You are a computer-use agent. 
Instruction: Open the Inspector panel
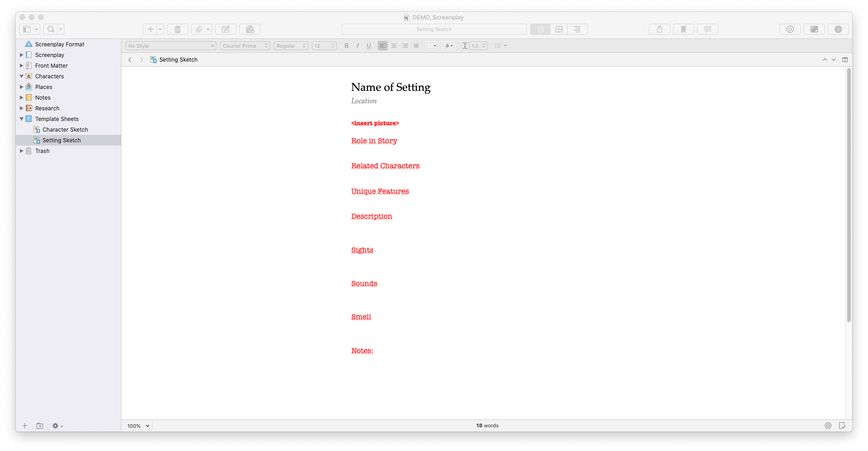coord(838,29)
